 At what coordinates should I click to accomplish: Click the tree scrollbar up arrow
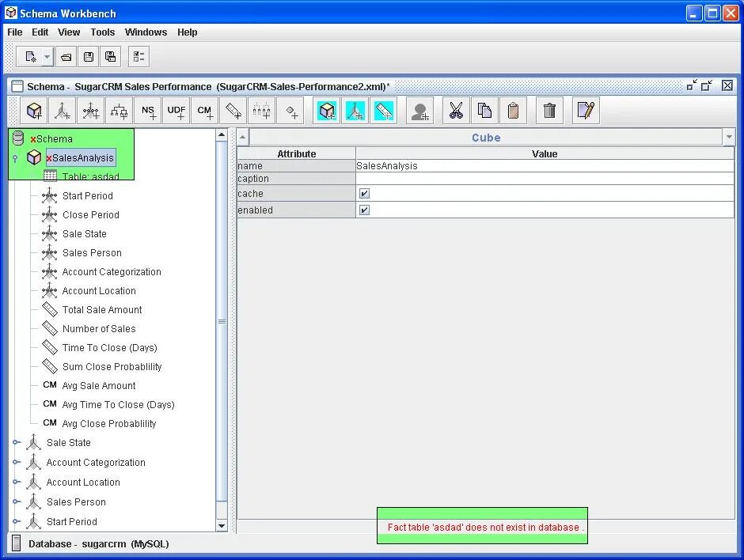(x=222, y=135)
